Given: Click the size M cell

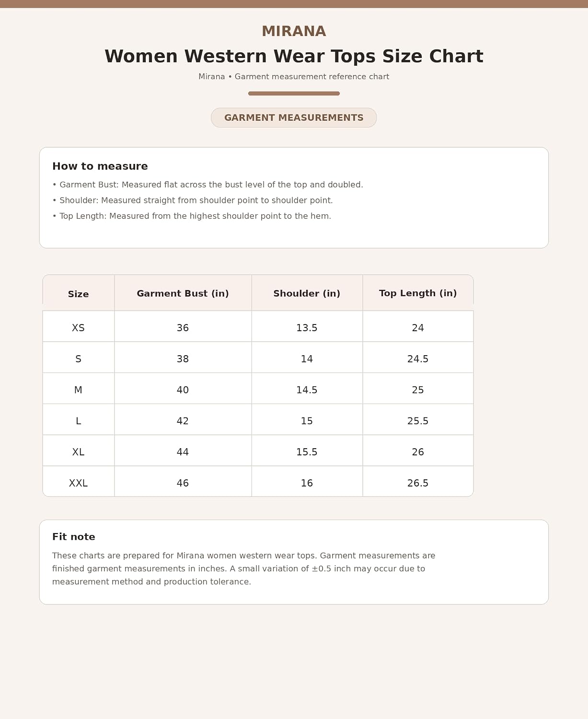Looking at the screenshot, I should coord(79,390).
